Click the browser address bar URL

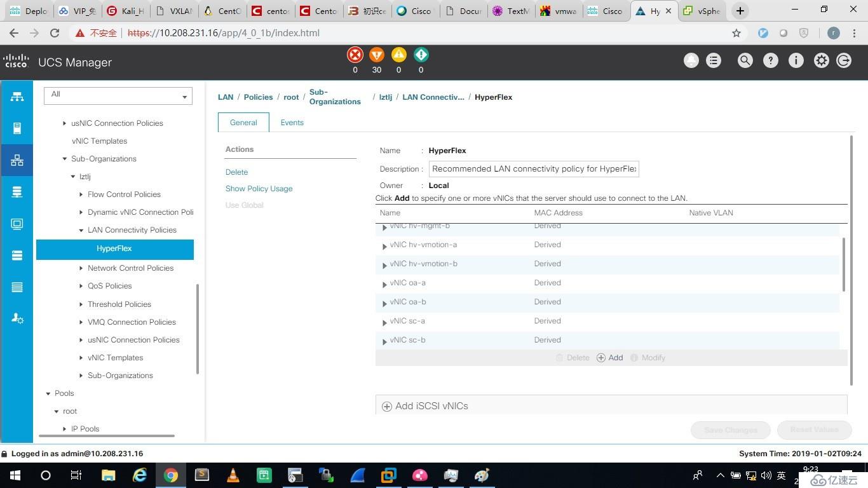coord(224,33)
